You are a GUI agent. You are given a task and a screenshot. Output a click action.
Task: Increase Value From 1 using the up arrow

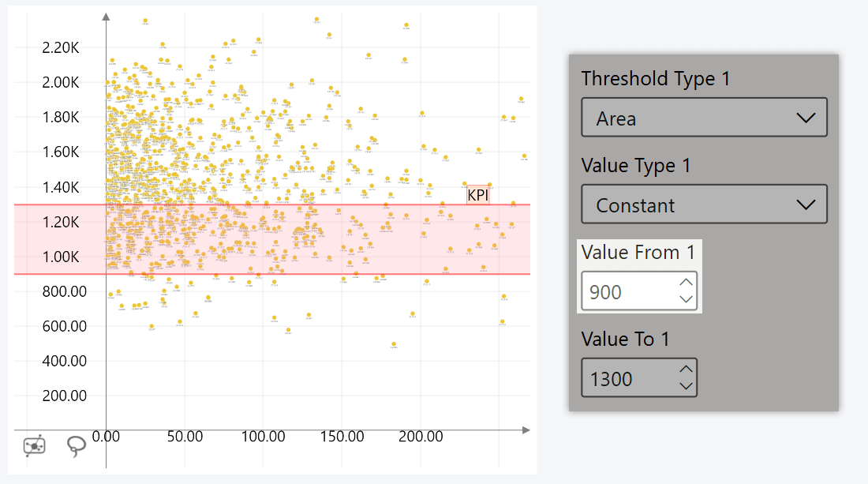tap(686, 283)
